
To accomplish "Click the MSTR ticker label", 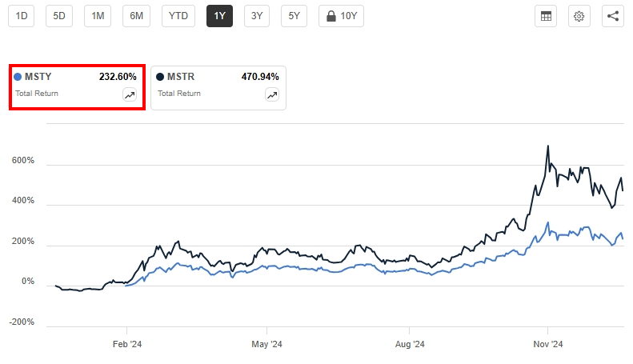I will pyautogui.click(x=181, y=77).
